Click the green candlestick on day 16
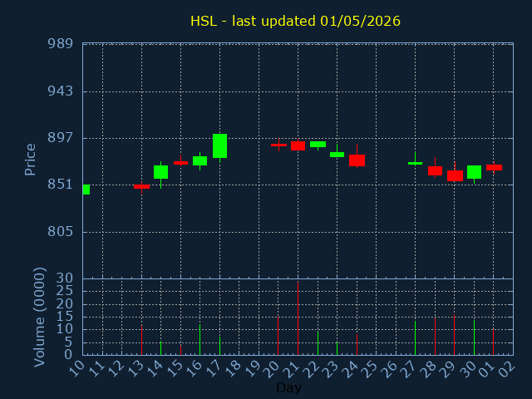 (199, 160)
